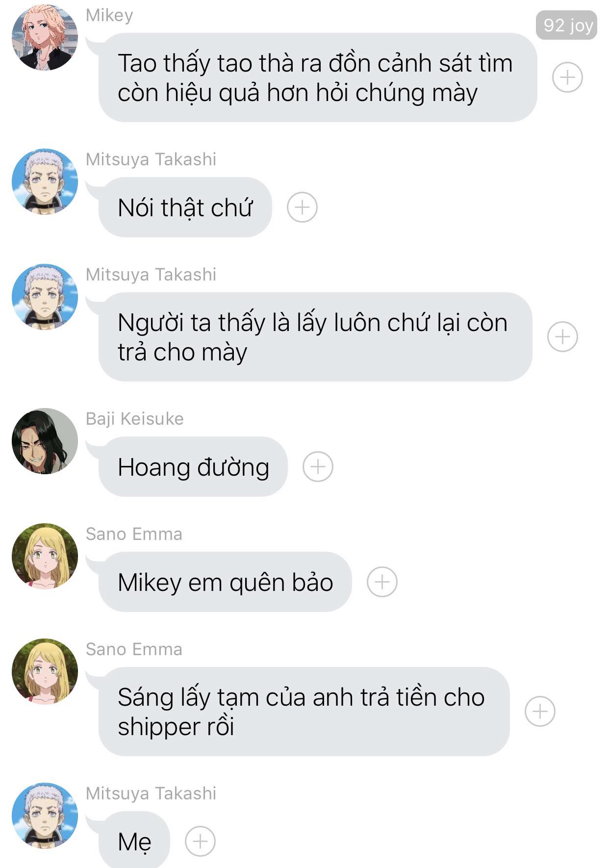Open Mitsuya Takashi's avatar next to "Nói thật chứ"
Screen dimensions: 609x868
[x=45, y=181]
